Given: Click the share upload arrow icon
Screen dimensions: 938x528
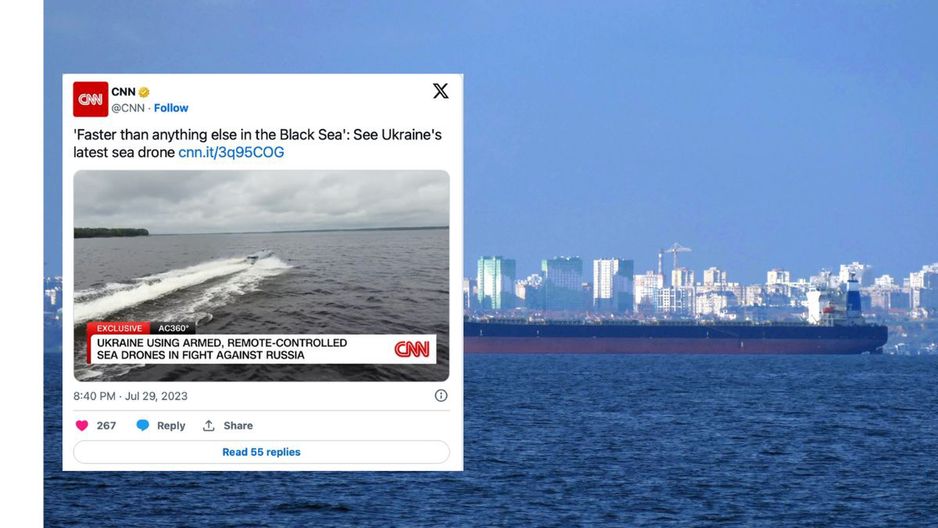Looking at the screenshot, I should (208, 426).
